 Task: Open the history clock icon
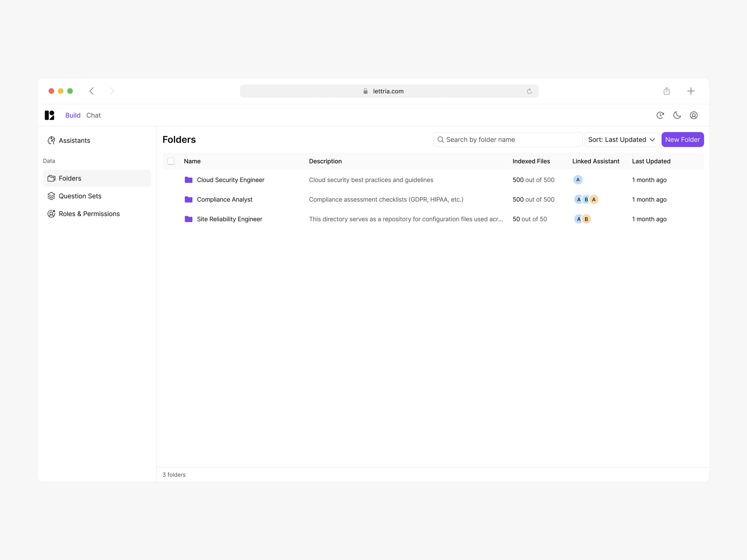660,115
